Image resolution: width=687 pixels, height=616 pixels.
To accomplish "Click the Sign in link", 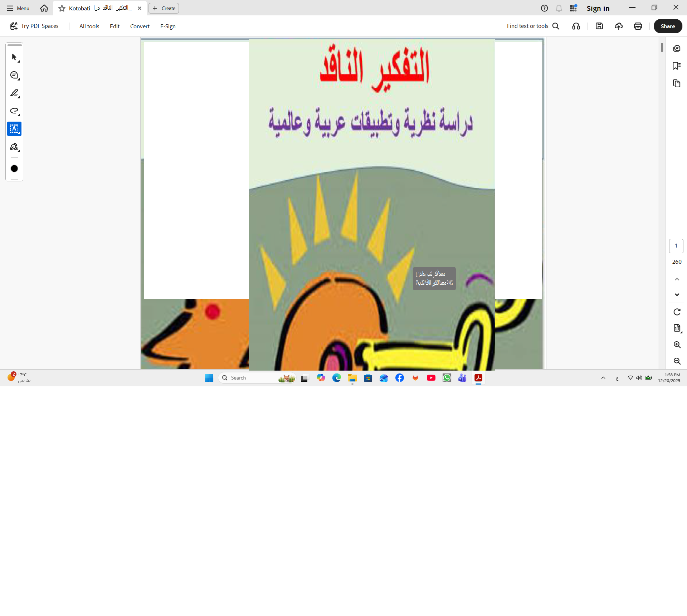I will pos(598,8).
